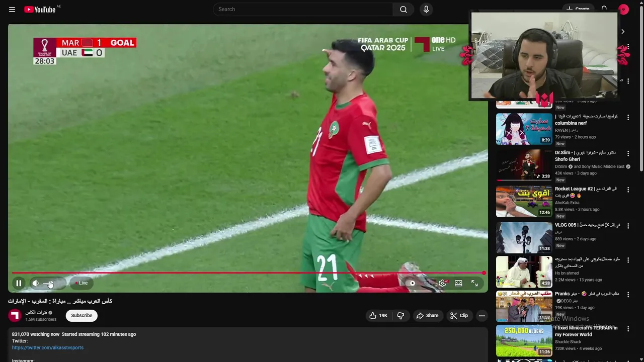Click the Search input field
This screenshot has width=644, height=362.
pyautogui.click(x=303, y=9)
